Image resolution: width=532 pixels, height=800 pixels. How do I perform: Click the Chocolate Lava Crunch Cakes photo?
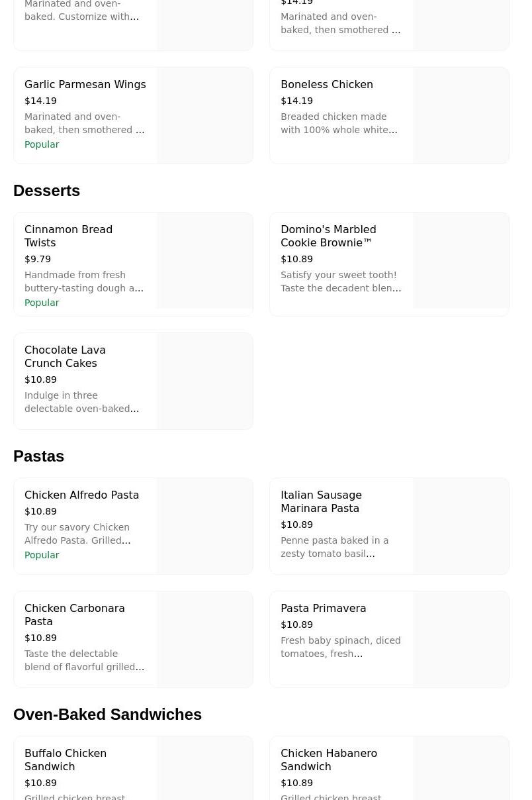[205, 381]
